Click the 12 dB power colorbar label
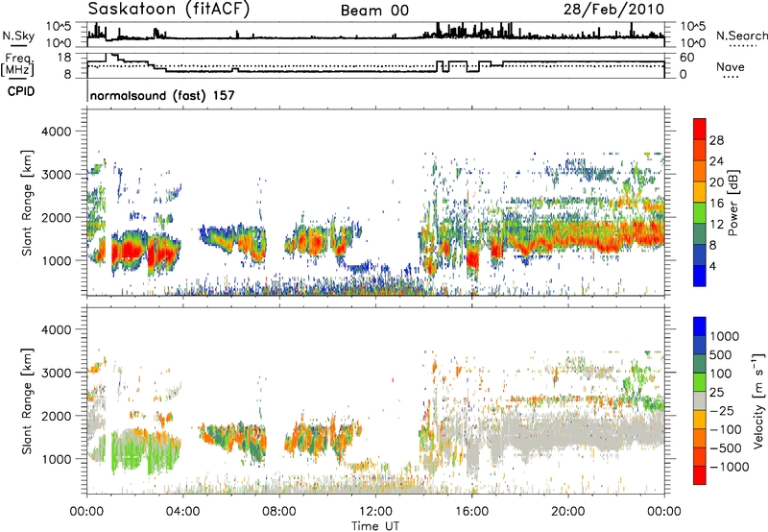Screen dimensions: 768x532 (716, 225)
